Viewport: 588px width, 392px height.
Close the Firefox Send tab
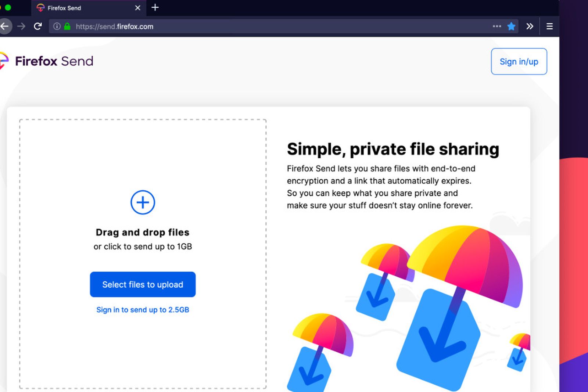pyautogui.click(x=138, y=8)
